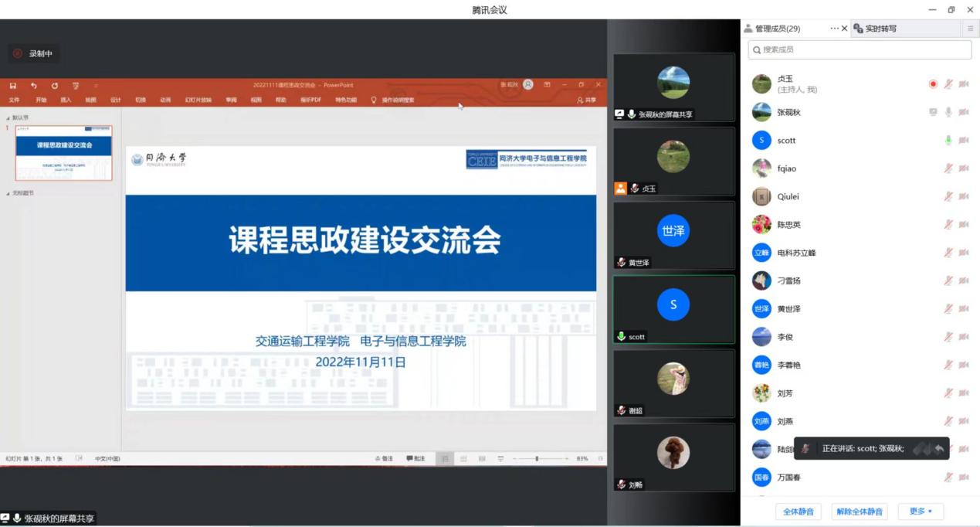Viewport: 980px width, 527px height.
Task: Click the undo arrow in PowerPoint toolbar
Action: [x=33, y=85]
